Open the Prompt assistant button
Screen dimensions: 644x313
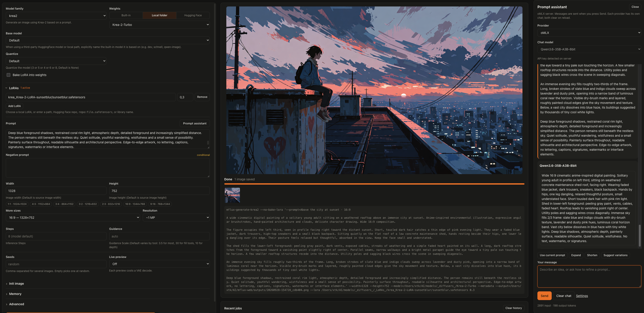[x=194, y=124]
